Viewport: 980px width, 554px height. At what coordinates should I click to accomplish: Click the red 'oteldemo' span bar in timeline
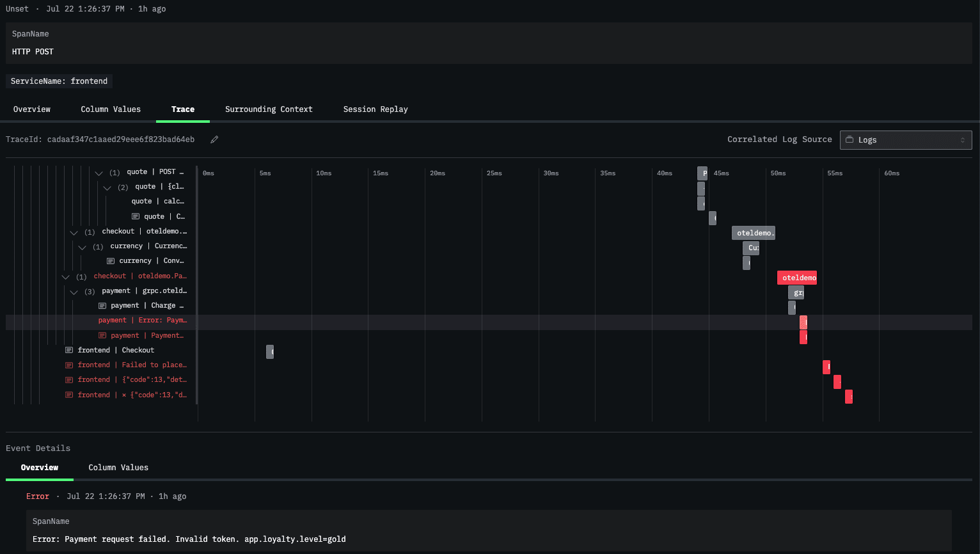click(x=796, y=278)
